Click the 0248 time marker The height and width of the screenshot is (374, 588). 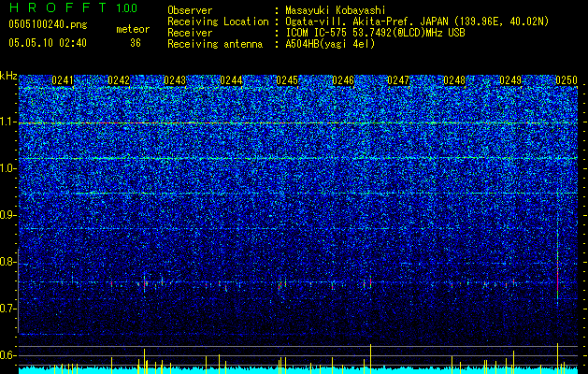454,80
